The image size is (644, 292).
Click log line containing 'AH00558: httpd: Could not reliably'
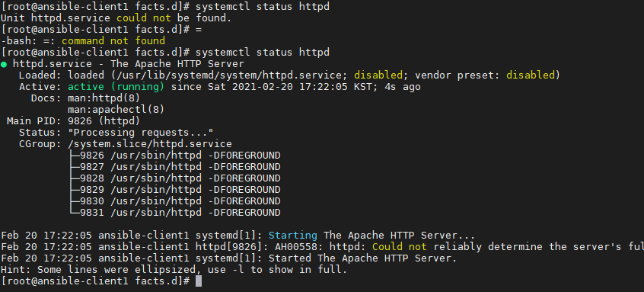tap(322, 247)
